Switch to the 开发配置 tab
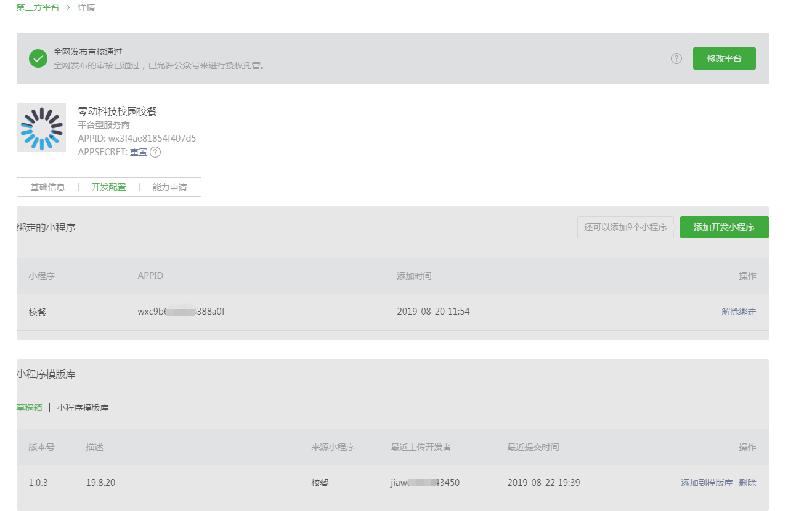 coord(108,187)
